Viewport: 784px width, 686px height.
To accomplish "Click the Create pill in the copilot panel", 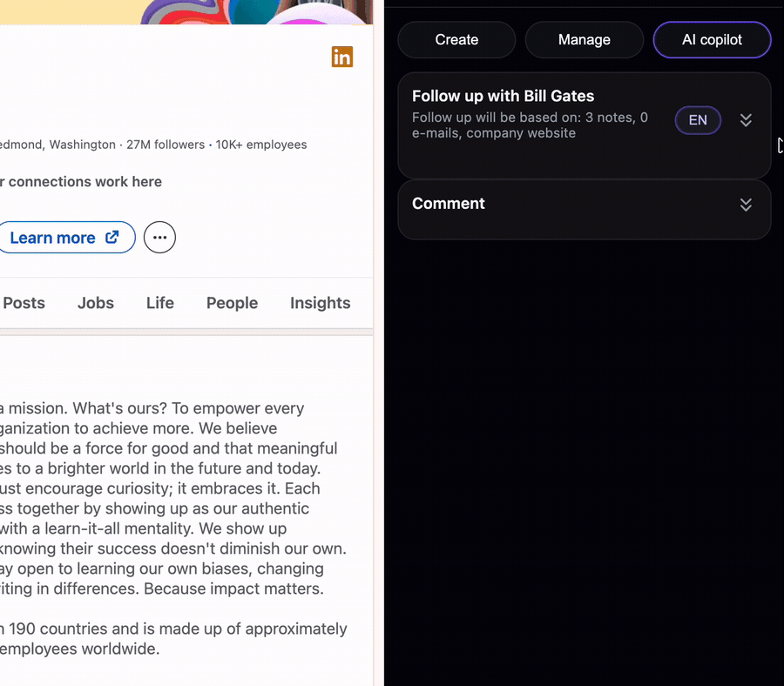I will 456,40.
